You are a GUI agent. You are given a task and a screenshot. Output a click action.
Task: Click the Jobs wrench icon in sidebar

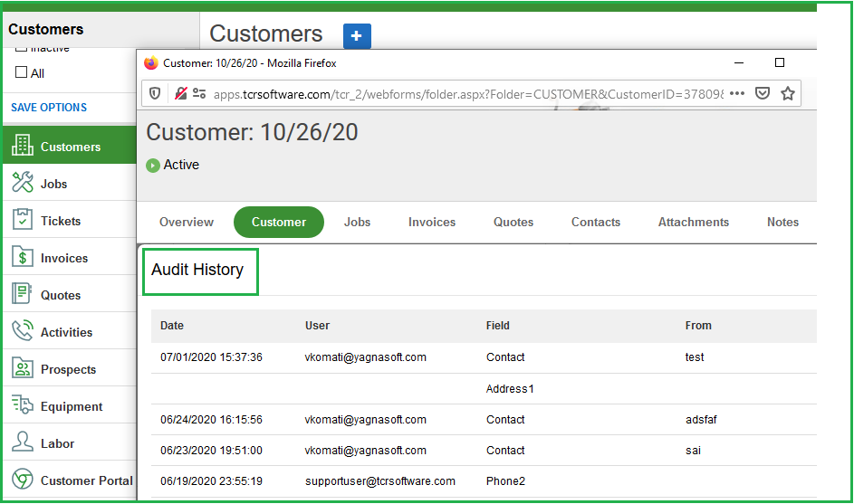pos(23,184)
